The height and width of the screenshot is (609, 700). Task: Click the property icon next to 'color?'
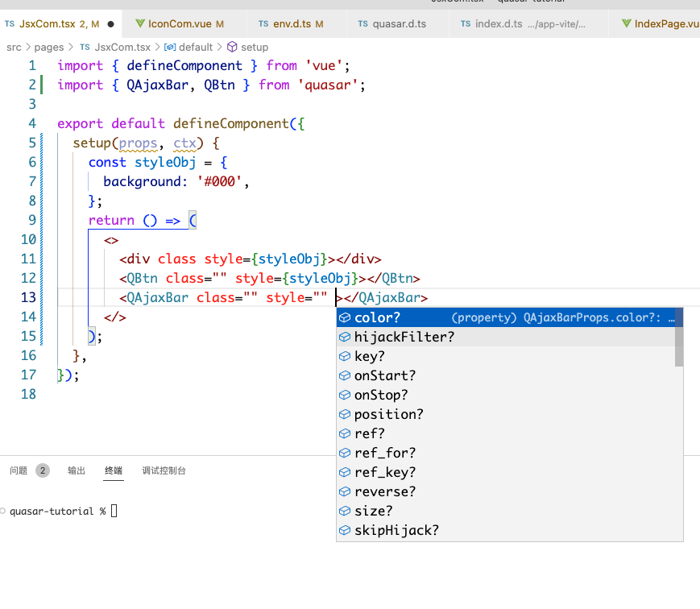345,317
